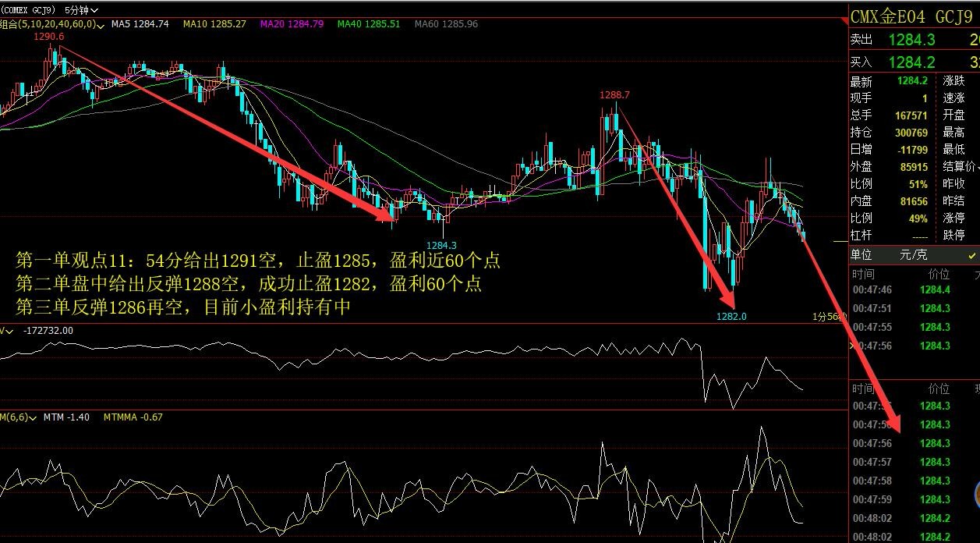The image size is (980, 543).
Task: Click the 1282.0 low price marker
Action: [731, 316]
